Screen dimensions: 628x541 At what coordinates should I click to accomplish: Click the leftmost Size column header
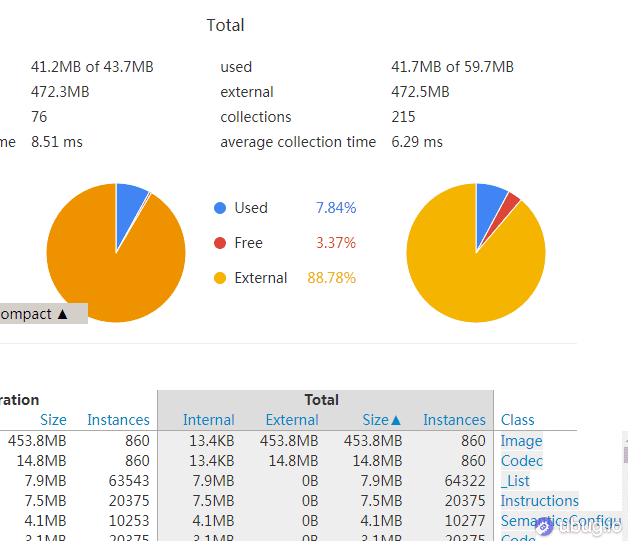click(x=53, y=420)
